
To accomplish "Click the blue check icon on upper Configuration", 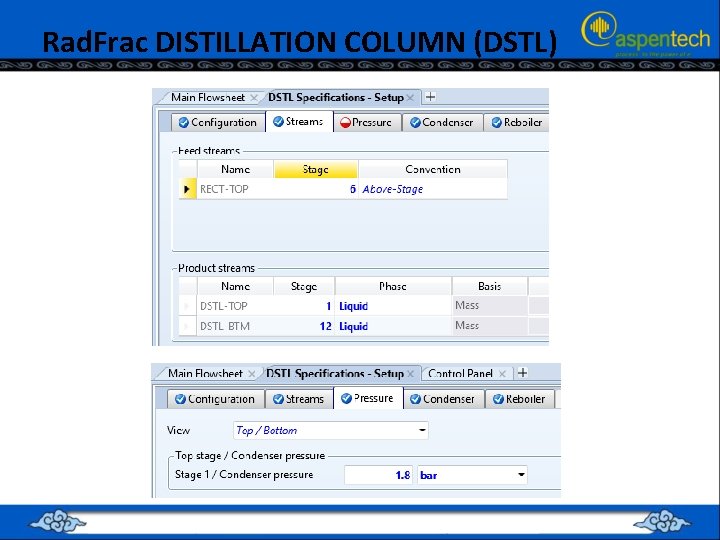I will click(184, 123).
